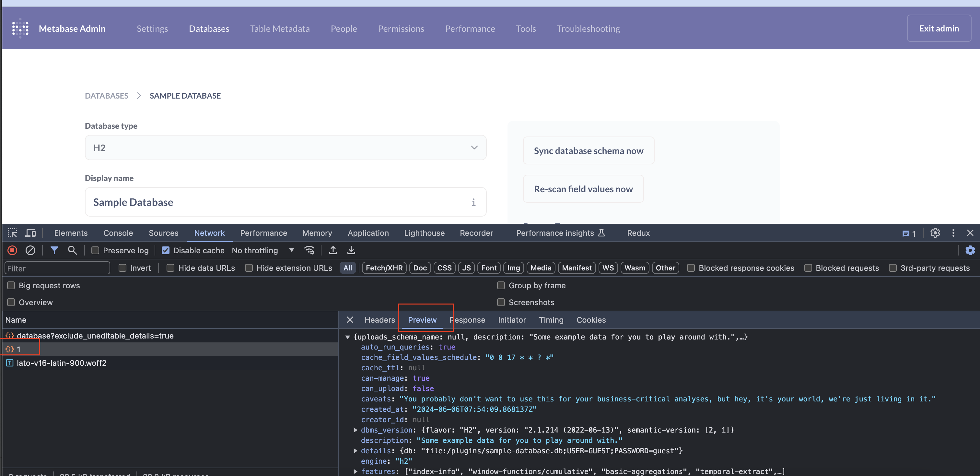The image size is (980, 476).
Task: Go back to DATABASES breadcrumb
Action: coord(107,96)
